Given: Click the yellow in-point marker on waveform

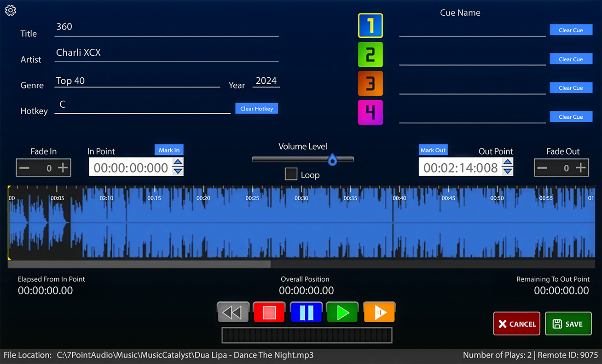Looking at the screenshot, I should (9, 223).
